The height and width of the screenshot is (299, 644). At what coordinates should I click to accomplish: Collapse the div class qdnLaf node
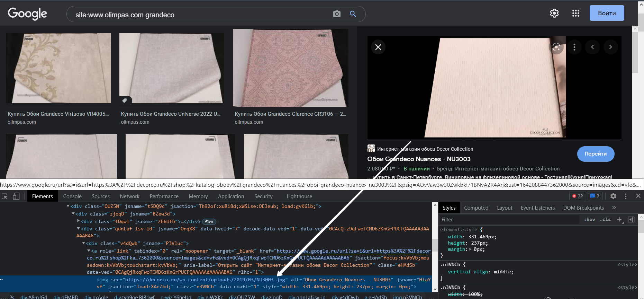[79, 229]
